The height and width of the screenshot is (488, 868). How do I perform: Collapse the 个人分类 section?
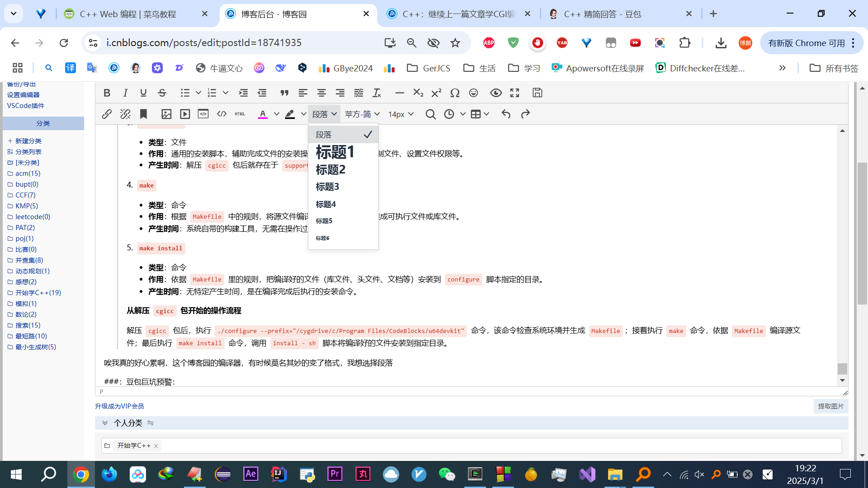[x=105, y=423]
